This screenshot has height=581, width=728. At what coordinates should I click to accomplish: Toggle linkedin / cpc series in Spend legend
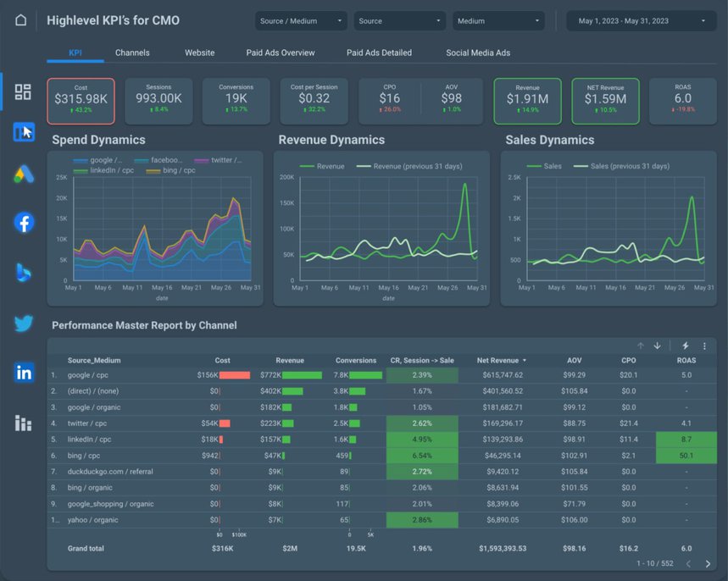point(103,170)
